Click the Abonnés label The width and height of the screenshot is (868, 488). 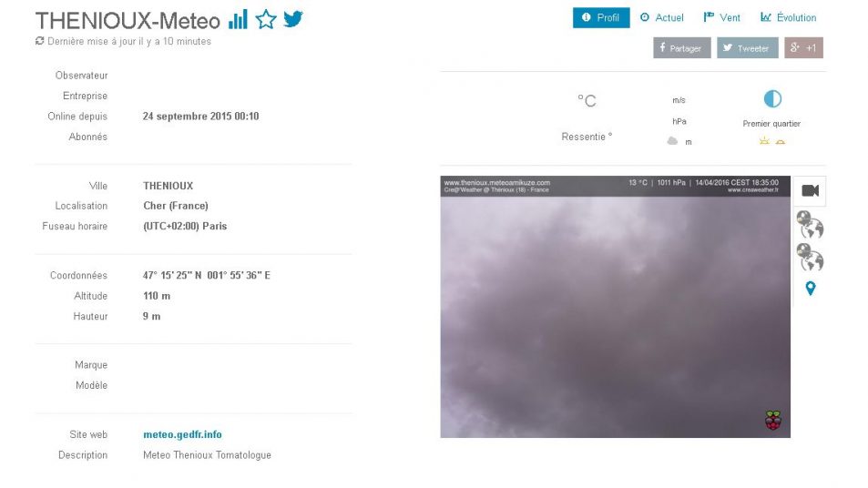[x=88, y=137]
